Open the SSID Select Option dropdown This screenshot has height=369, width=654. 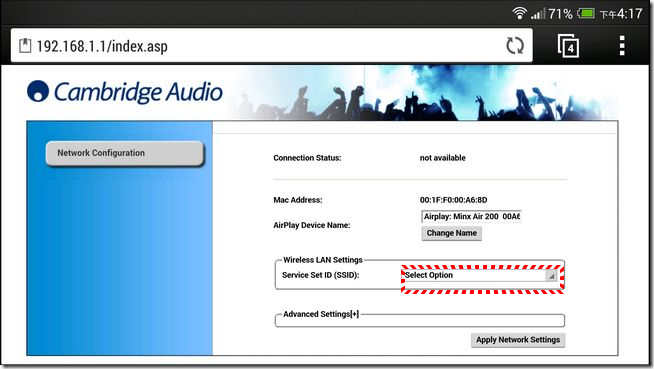[480, 275]
